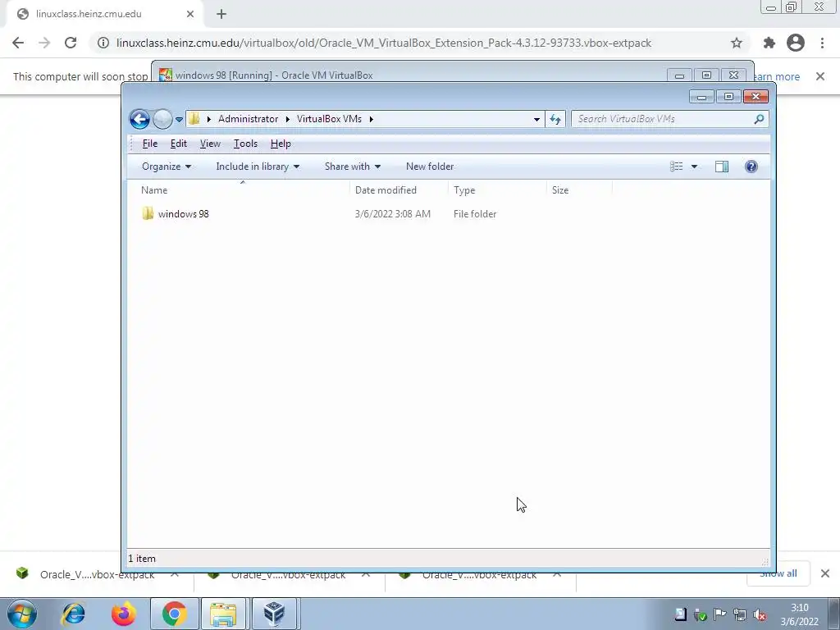Viewport: 840px width, 630px height.
Task: Click the Chrome address bar URL
Action: 384,43
